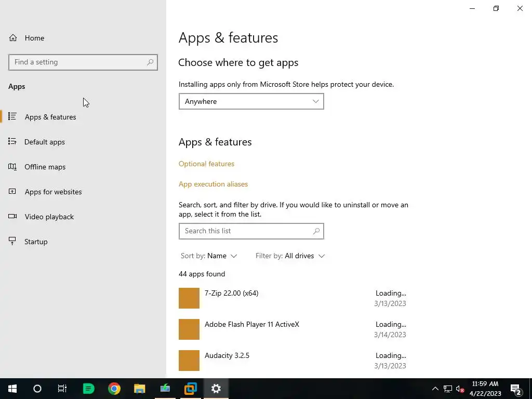Image resolution: width=532 pixels, height=399 pixels.
Task: Click magnifier icon in Find a setting
Action: 150,62
